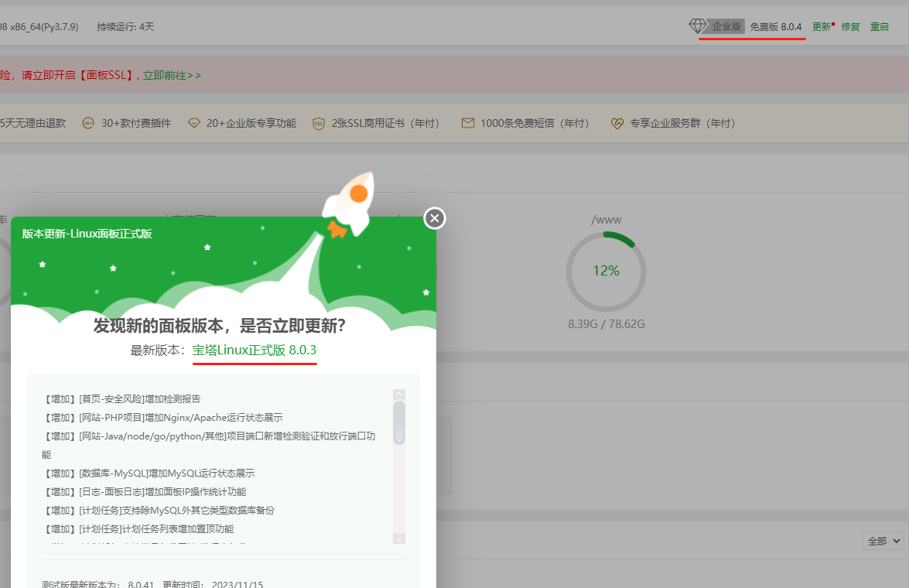Click the 测试版最新版本为 8.0.41 text

click(x=98, y=584)
